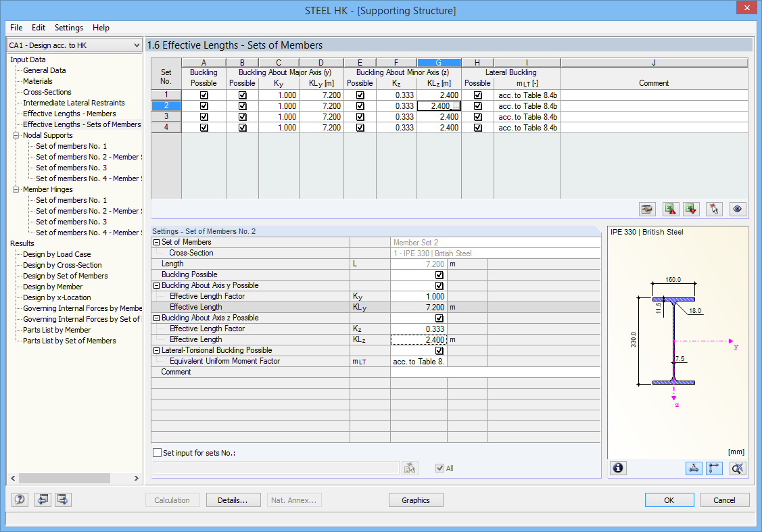The height and width of the screenshot is (532, 762).
Task: Click the eye view mode icon
Action: [737, 209]
